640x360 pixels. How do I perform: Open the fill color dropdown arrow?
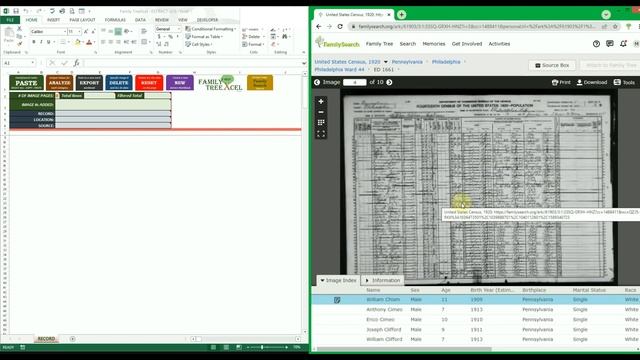pyautogui.click(x=83, y=42)
